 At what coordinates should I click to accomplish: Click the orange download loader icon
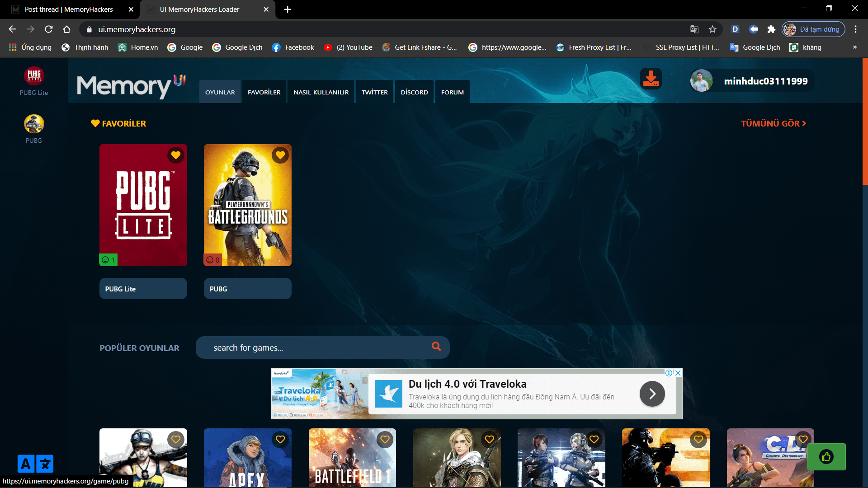click(651, 79)
